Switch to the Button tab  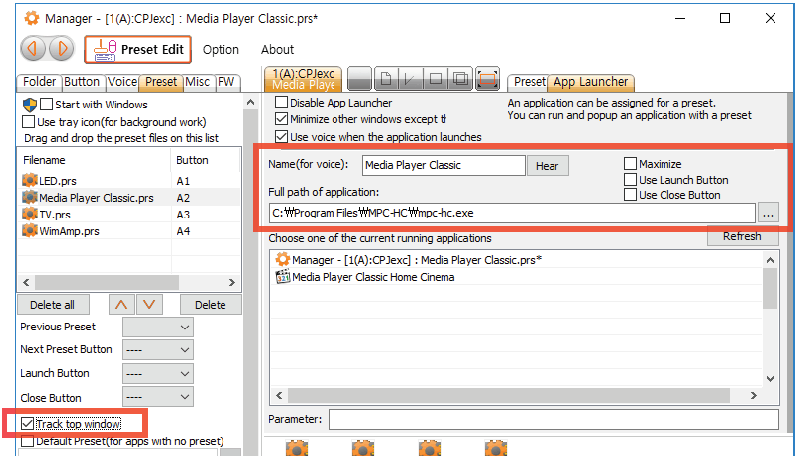(82, 82)
